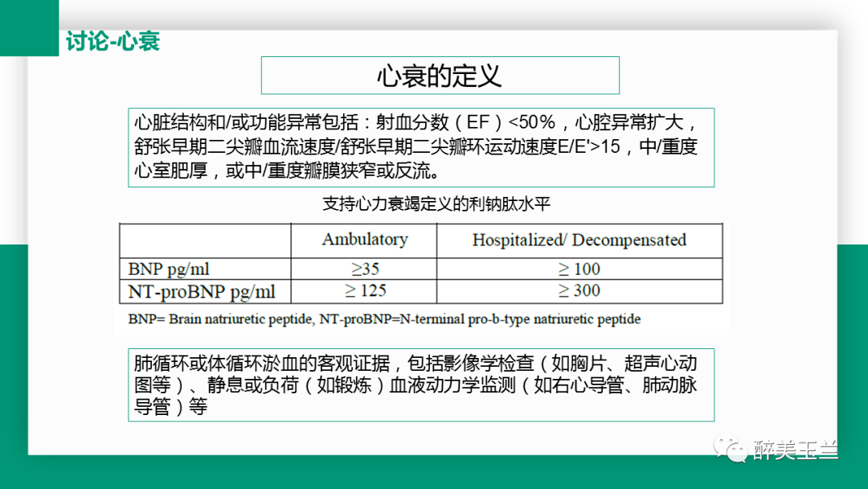
Task: Click the WeChat logo icon in watermark
Action: tap(731, 449)
